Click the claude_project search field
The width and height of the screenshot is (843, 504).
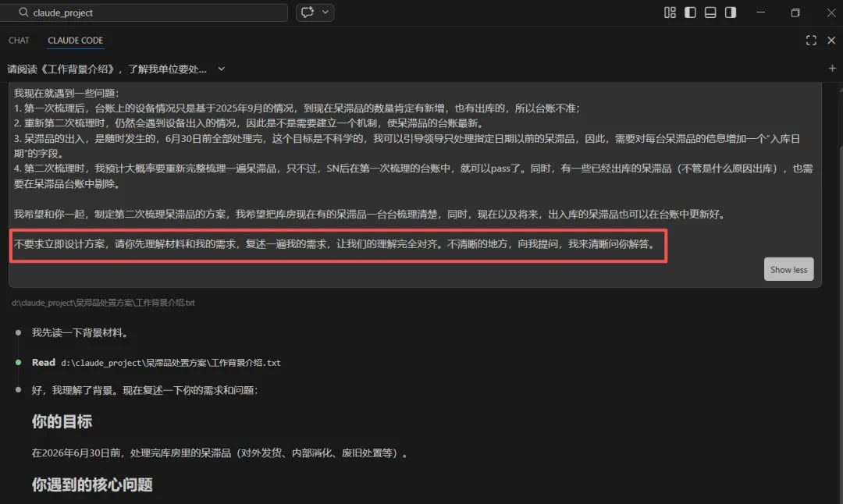[x=143, y=12]
